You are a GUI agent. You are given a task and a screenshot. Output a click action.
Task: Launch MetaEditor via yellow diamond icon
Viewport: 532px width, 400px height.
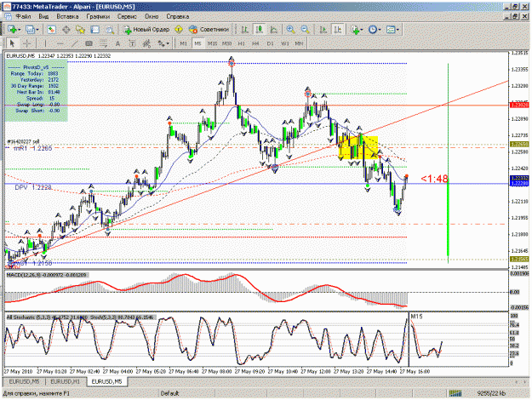179,30
